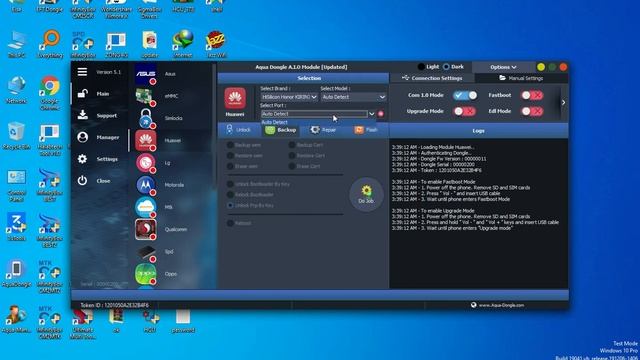Open the Control Panel desktop shortcut

[16, 186]
